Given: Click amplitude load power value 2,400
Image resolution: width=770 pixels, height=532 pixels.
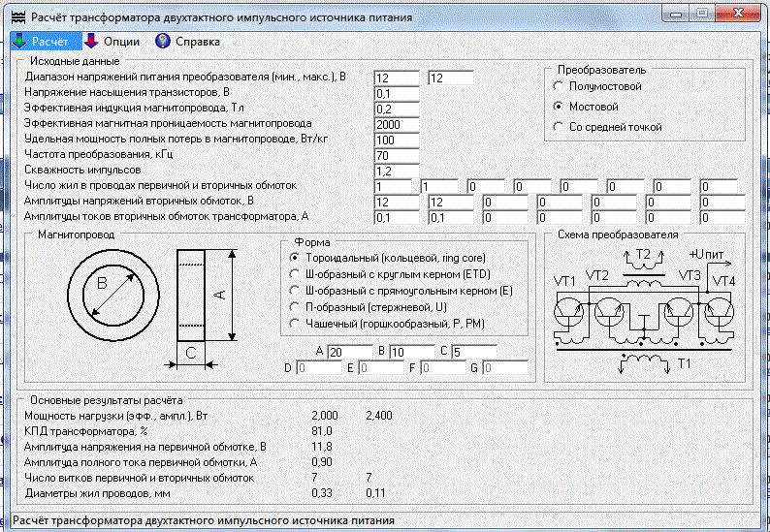Looking at the screenshot, I should (379, 416).
